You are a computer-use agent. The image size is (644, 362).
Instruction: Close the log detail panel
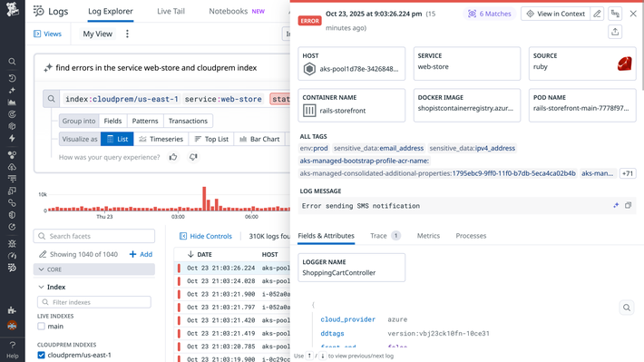click(633, 14)
